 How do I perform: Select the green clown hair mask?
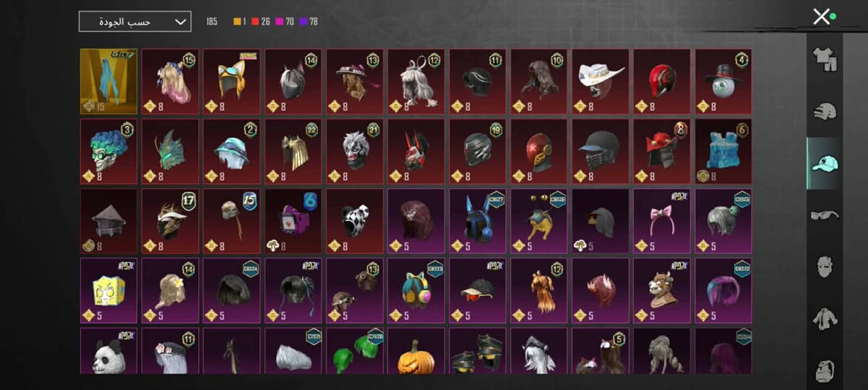pos(108,152)
